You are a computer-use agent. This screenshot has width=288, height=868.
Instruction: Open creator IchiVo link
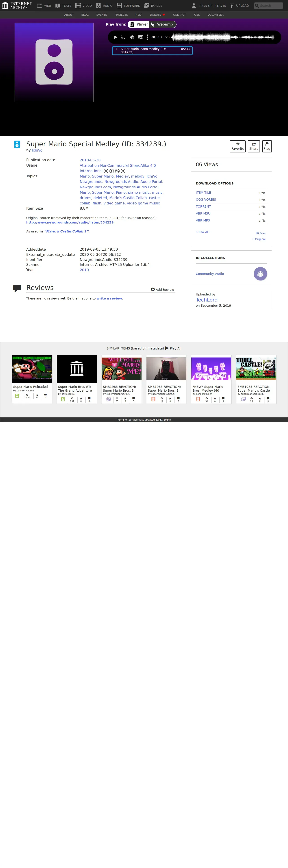click(37, 150)
